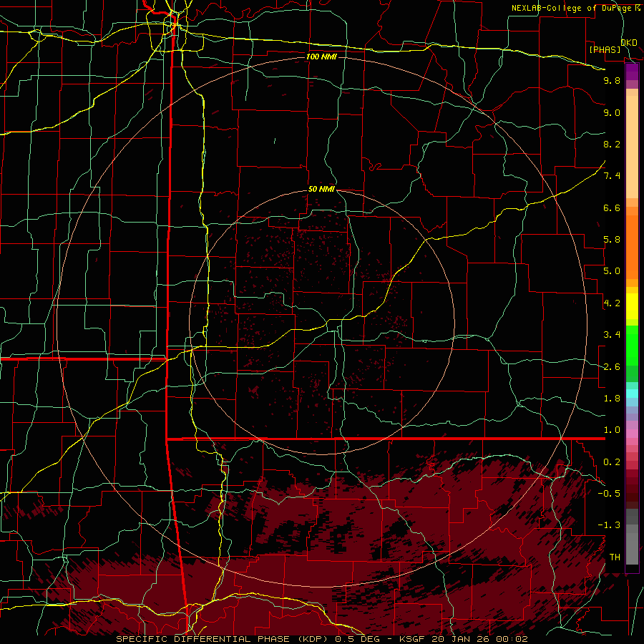Click the -1.3 value on the scale
This screenshot has width=644, height=644.
609,525
